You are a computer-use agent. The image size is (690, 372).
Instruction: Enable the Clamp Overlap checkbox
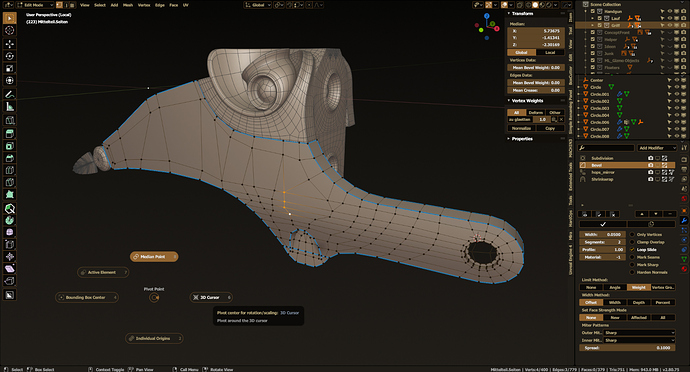tap(632, 242)
